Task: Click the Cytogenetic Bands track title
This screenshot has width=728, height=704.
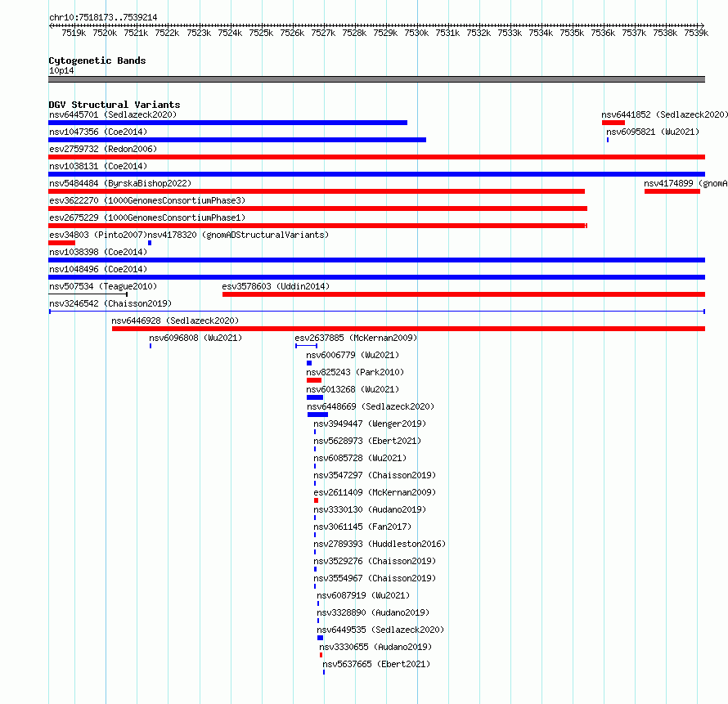Action: pos(97,61)
